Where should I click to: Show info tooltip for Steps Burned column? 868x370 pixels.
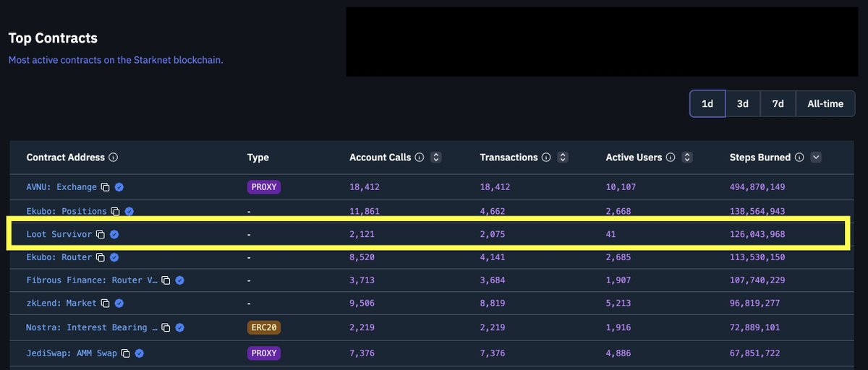coord(799,158)
